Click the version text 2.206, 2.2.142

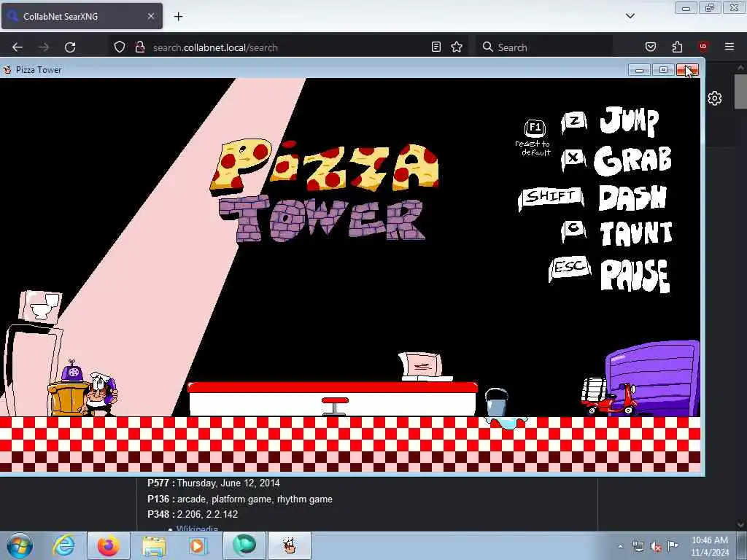pyautogui.click(x=207, y=514)
